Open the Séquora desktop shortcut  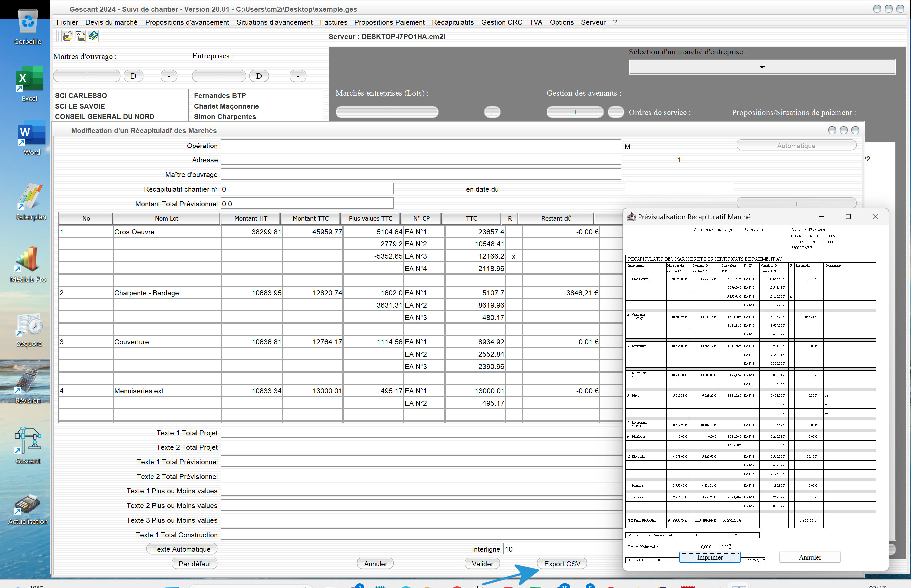click(x=29, y=330)
